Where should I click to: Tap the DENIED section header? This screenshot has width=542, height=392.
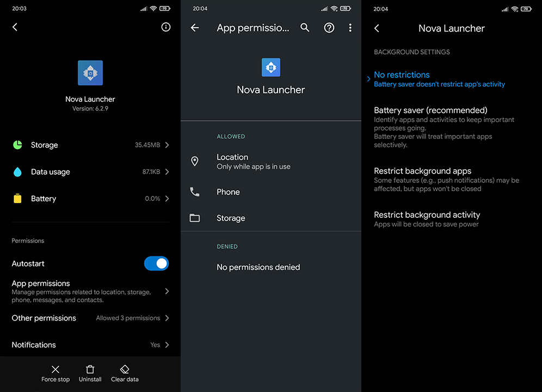click(x=227, y=247)
